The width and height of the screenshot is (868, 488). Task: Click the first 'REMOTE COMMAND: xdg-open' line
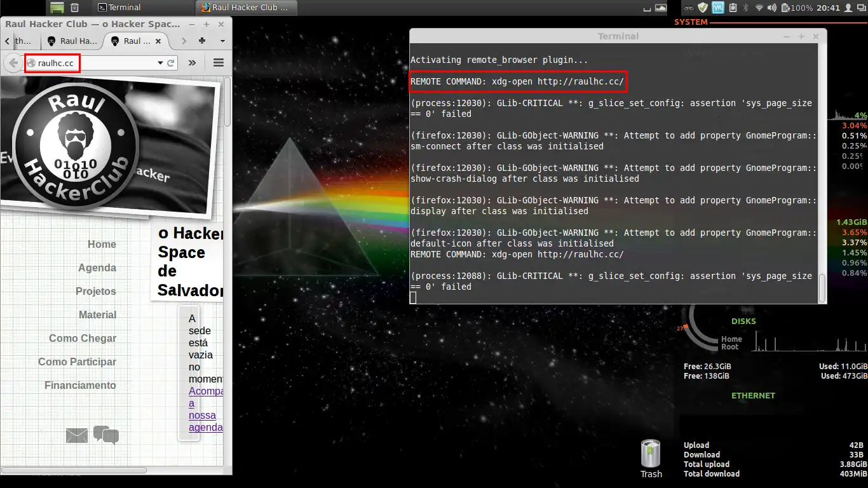point(517,82)
